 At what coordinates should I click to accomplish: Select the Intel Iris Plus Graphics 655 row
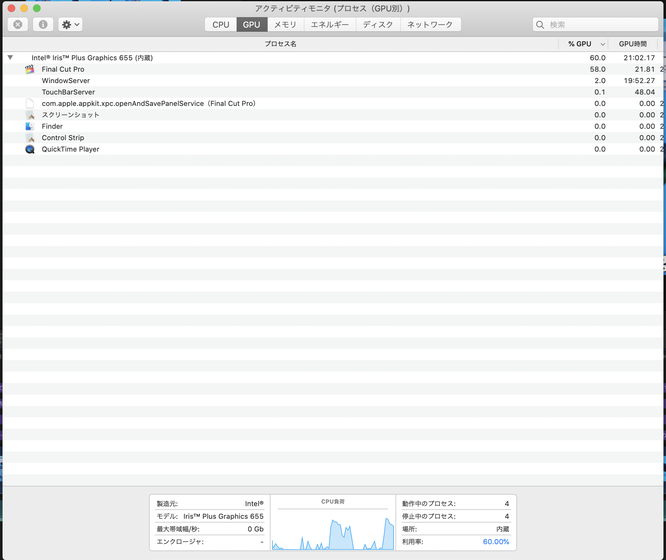(x=333, y=57)
